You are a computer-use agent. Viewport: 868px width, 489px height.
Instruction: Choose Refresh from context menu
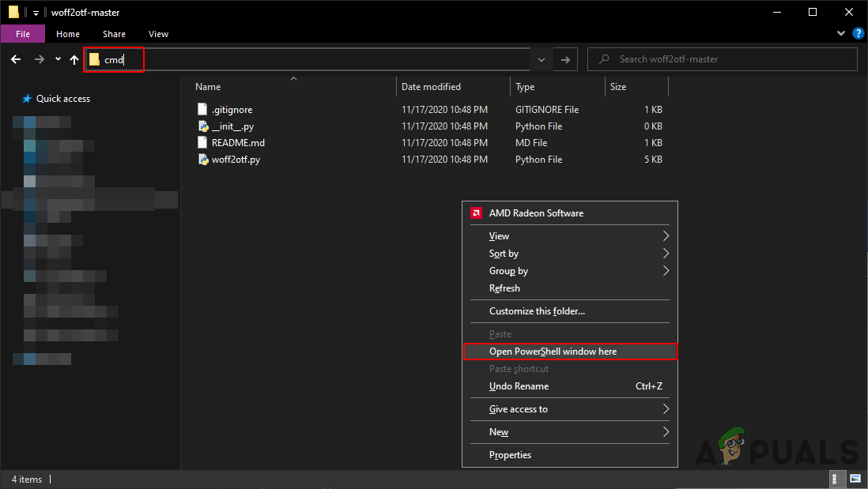tap(504, 288)
